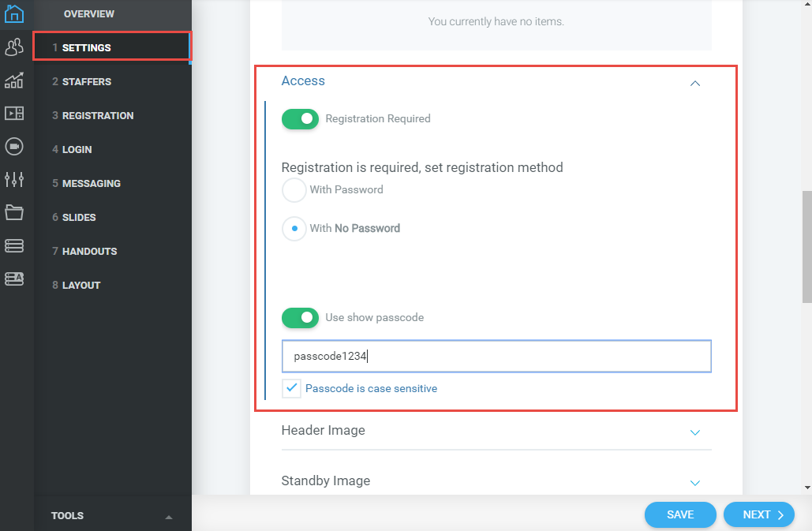Image resolution: width=812 pixels, height=531 pixels.
Task: Open the folder icon in sidebar
Action: point(14,212)
